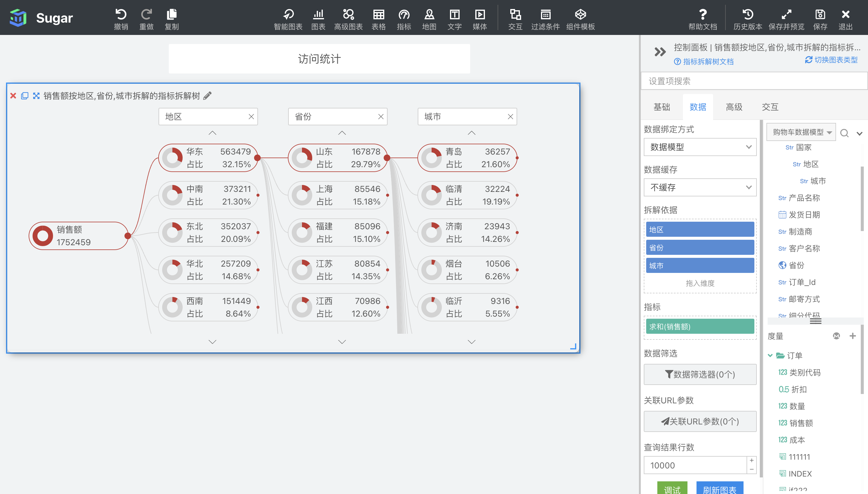Screen dimensions: 868x494
Task: Click the icon next to 度量 header
Action: pyautogui.click(x=836, y=336)
